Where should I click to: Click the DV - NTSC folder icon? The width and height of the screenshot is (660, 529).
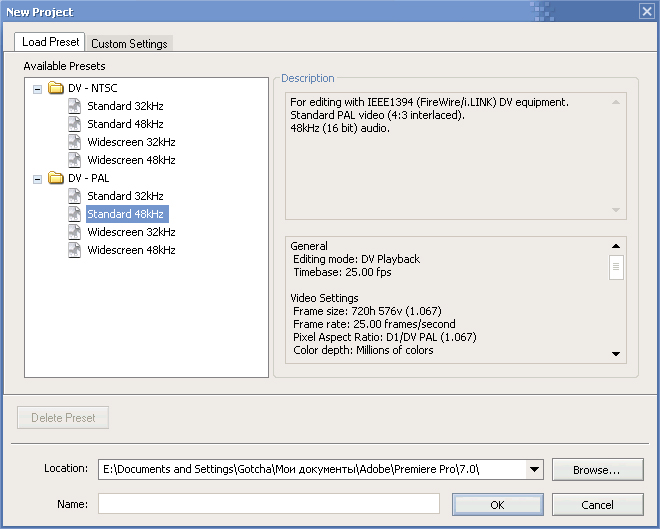click(x=56, y=88)
